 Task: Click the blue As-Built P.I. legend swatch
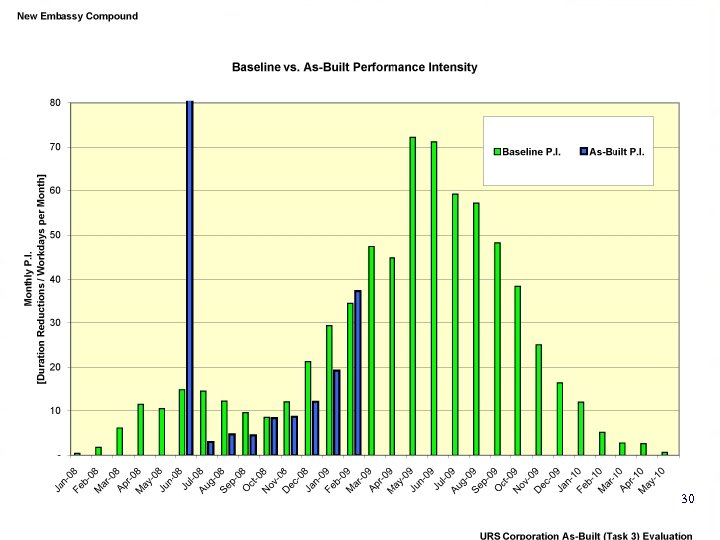point(584,152)
